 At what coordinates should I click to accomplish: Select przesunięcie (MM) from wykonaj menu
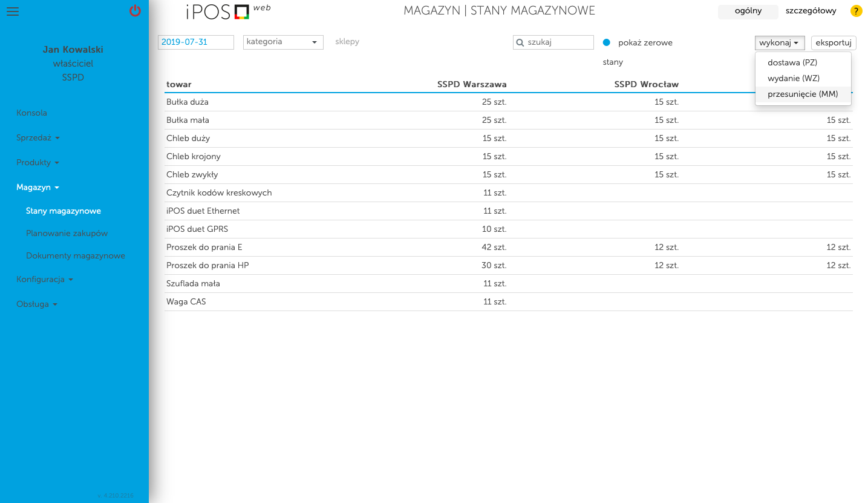(x=803, y=94)
